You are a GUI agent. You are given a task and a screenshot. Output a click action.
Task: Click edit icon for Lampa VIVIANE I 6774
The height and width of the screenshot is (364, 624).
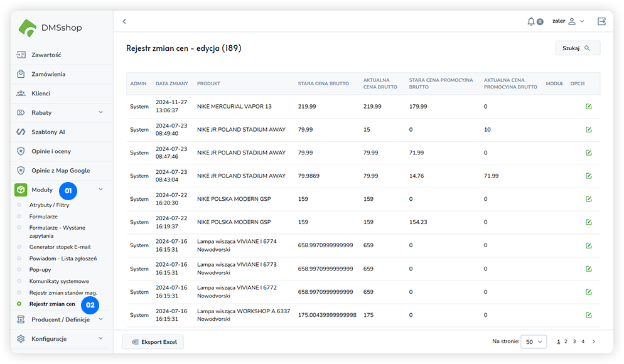588,245
